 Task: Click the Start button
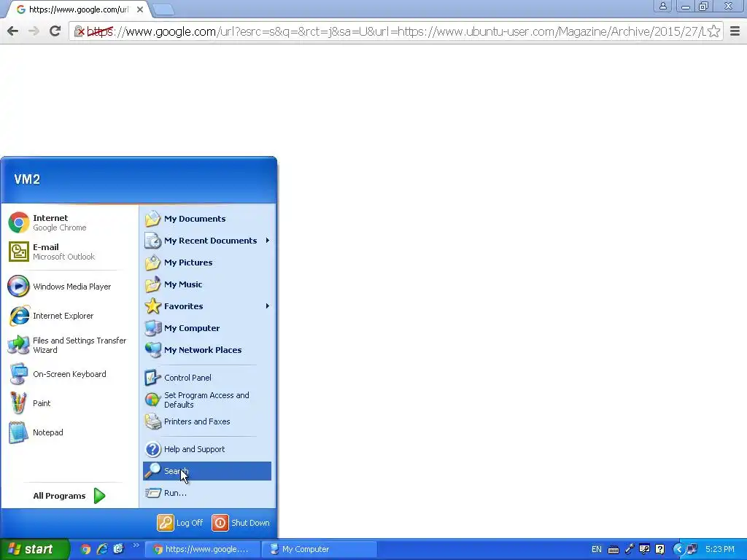34,549
